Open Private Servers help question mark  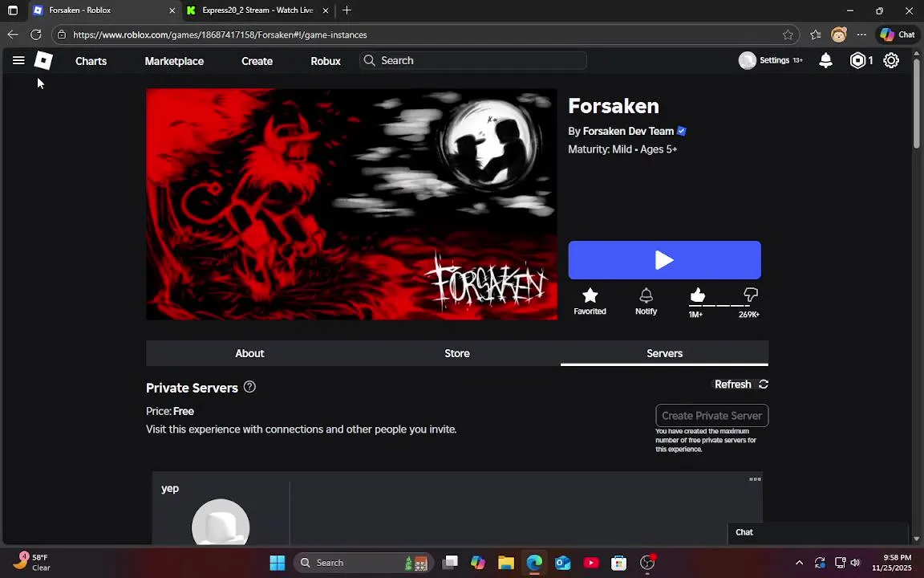(249, 387)
